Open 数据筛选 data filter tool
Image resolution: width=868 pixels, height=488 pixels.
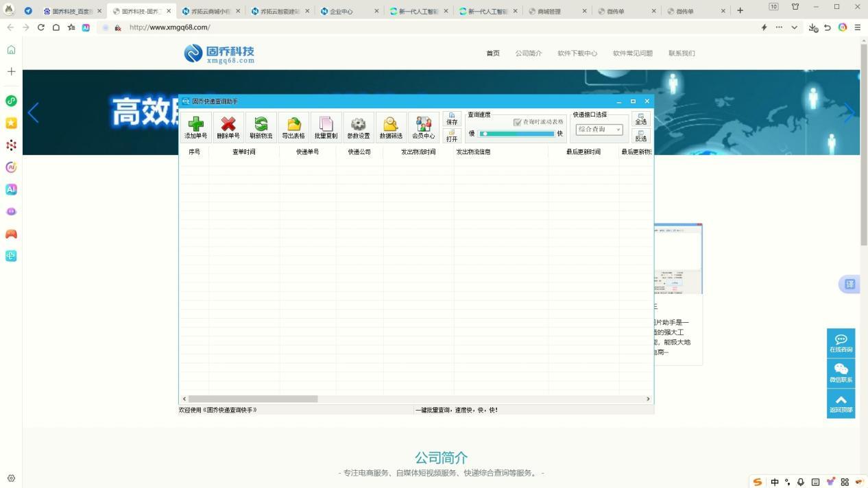coord(391,127)
